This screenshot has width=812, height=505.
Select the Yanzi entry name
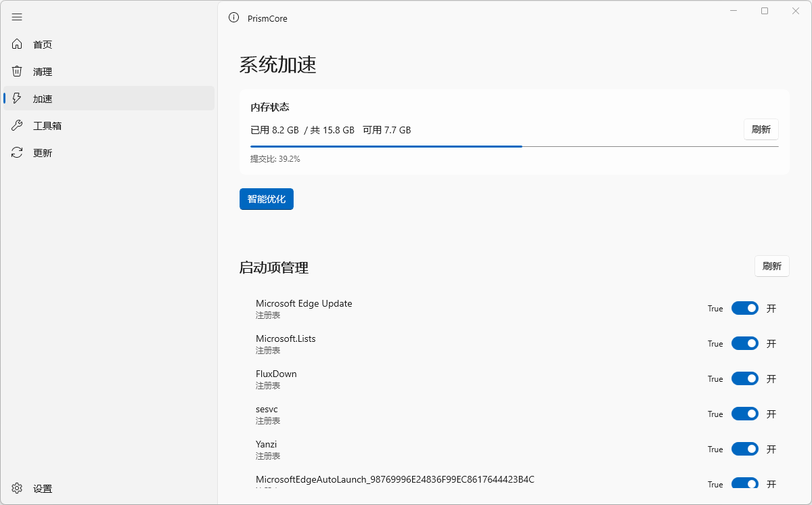[267, 444]
